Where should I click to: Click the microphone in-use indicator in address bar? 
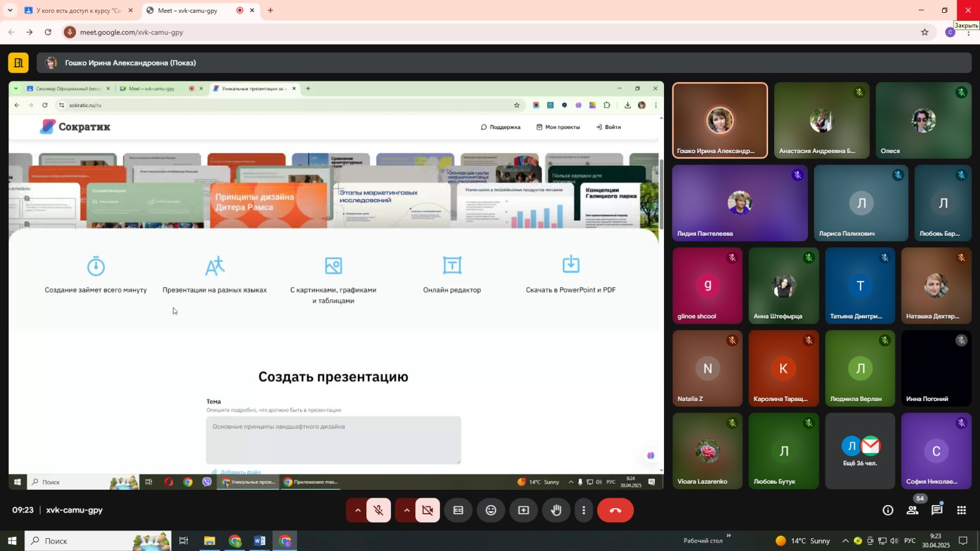[x=70, y=32]
